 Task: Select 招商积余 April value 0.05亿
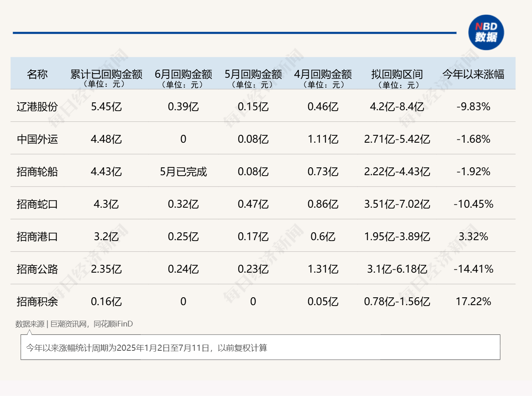point(323,302)
